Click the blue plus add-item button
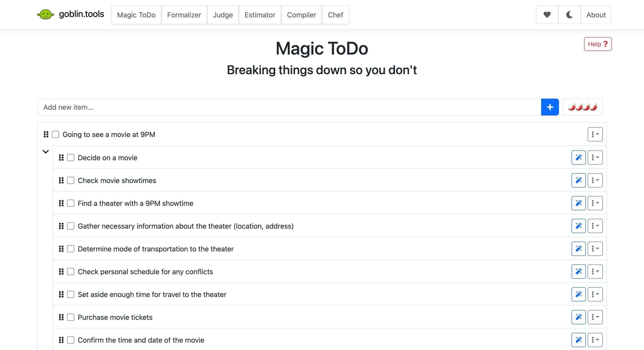Viewport: 644px width, 350px height. (550, 107)
